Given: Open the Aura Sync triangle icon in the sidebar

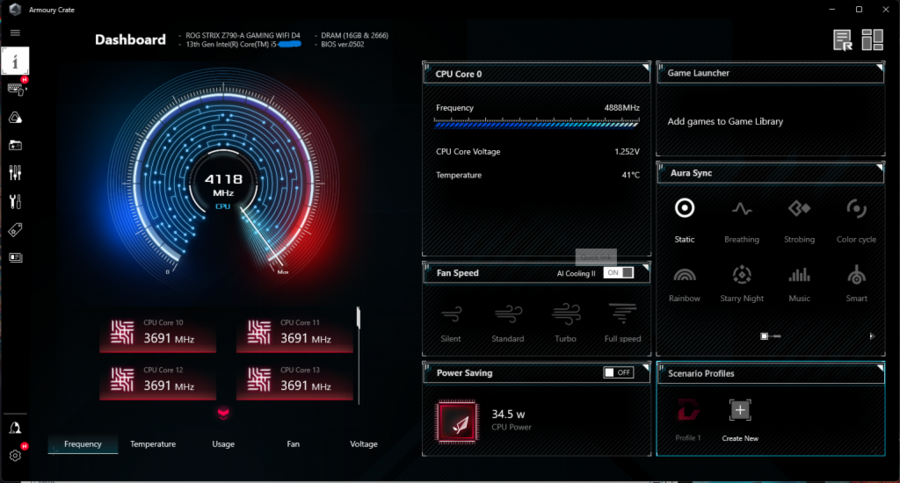Looking at the screenshot, I should (x=15, y=118).
